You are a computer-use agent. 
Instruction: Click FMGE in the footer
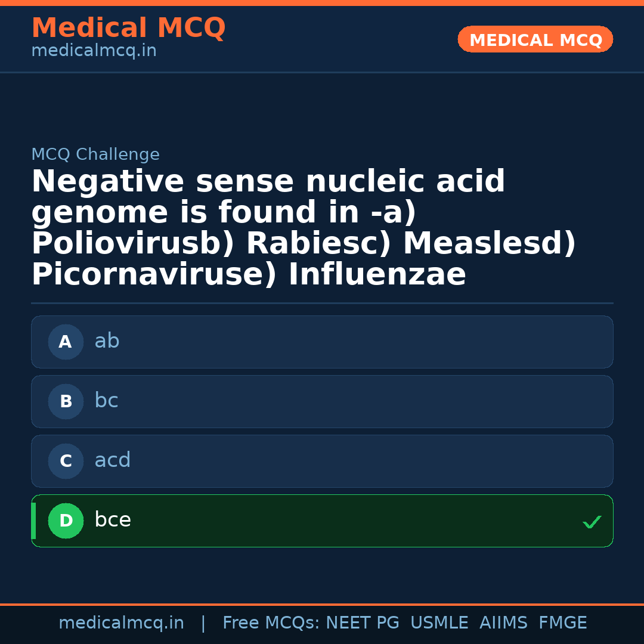coord(562,623)
